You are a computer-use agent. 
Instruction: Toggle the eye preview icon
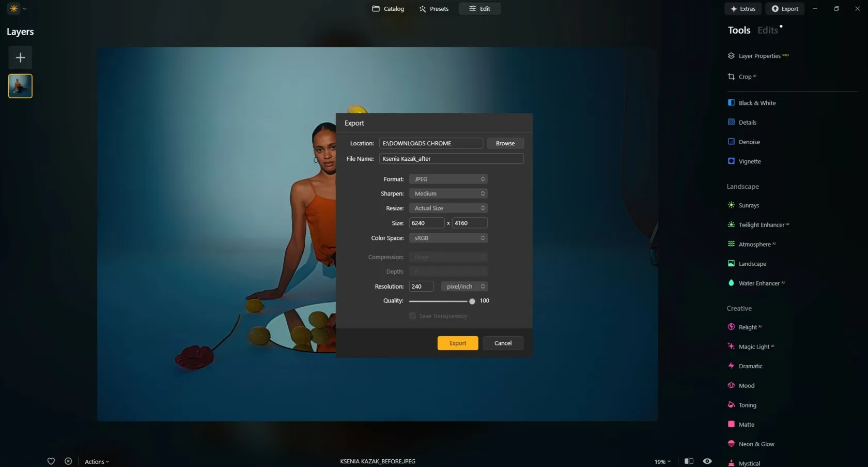707,461
